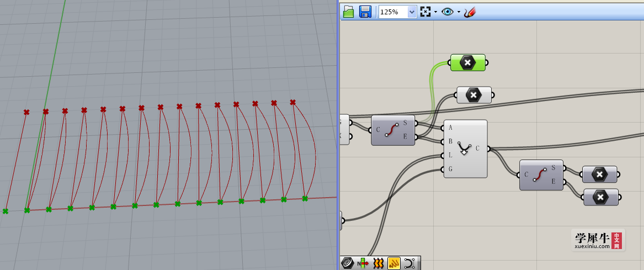Select the grey point parameter below the green one
The image size is (644, 270).
pos(474,95)
